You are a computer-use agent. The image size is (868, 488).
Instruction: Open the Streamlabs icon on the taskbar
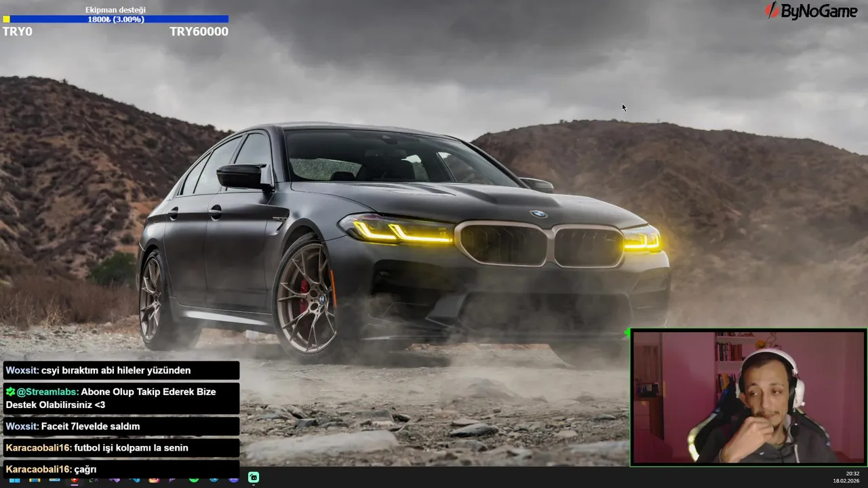(254, 477)
